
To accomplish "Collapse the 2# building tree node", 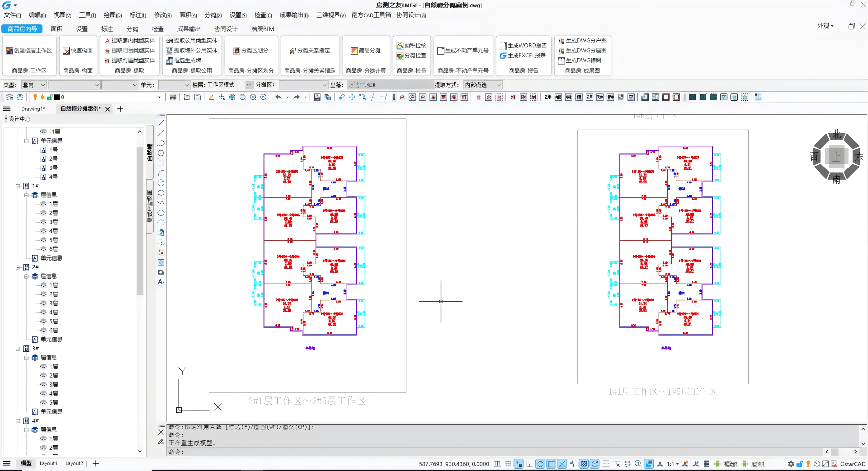I will pyautogui.click(x=18, y=267).
